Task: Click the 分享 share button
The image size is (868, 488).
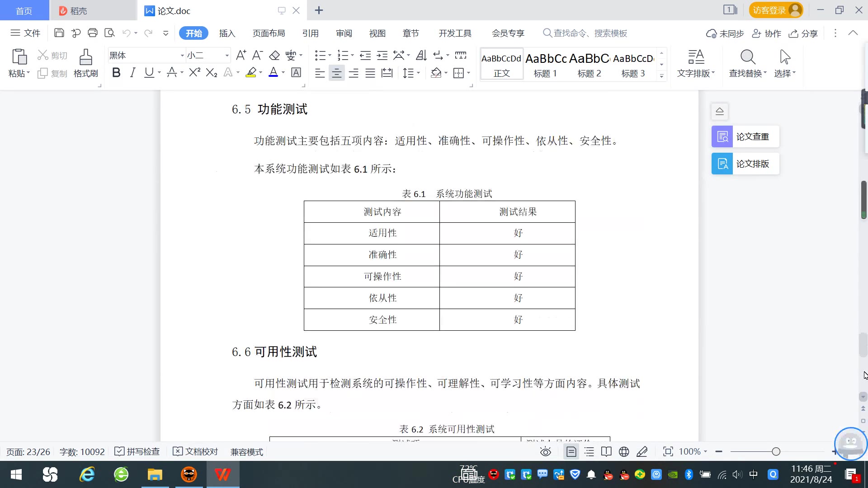Action: (x=803, y=33)
